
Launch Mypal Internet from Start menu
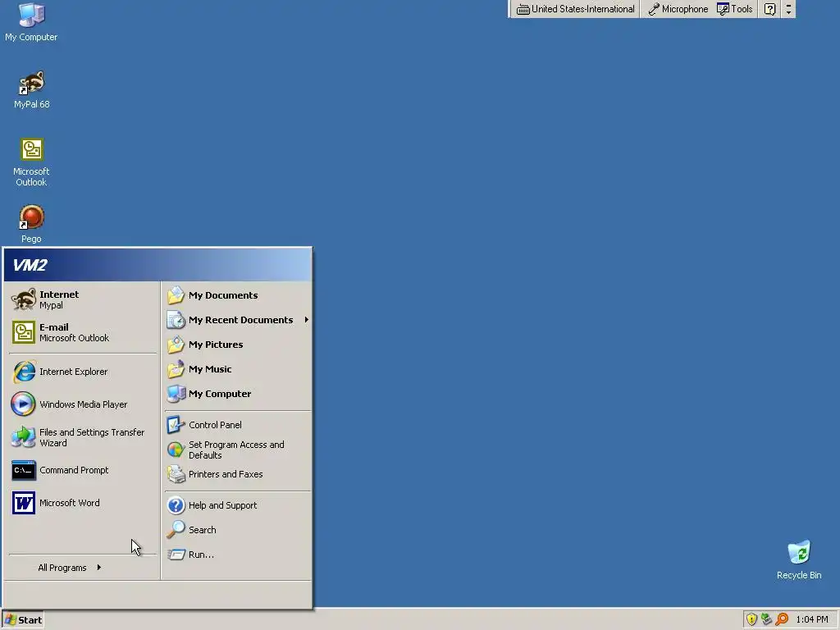point(83,299)
